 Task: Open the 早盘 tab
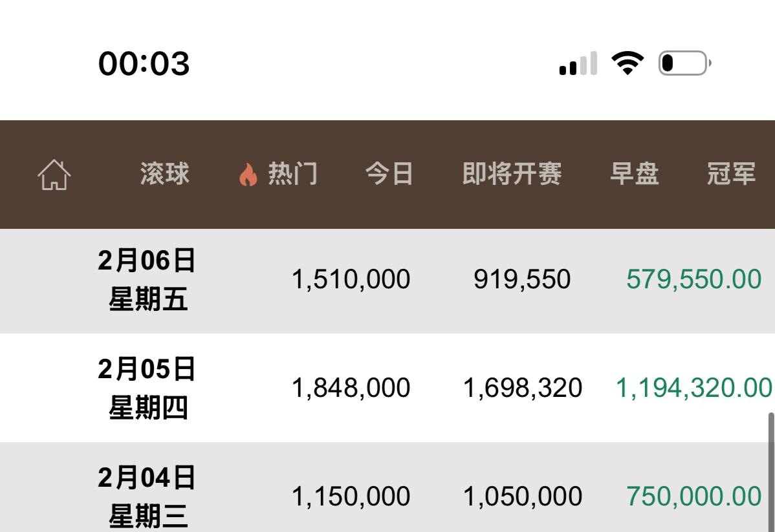click(x=634, y=174)
